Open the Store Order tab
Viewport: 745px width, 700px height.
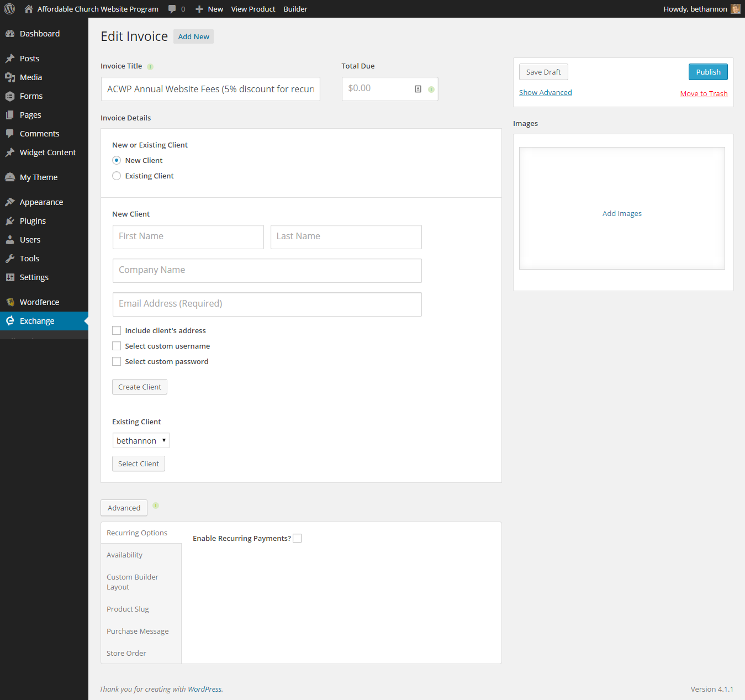(141, 653)
